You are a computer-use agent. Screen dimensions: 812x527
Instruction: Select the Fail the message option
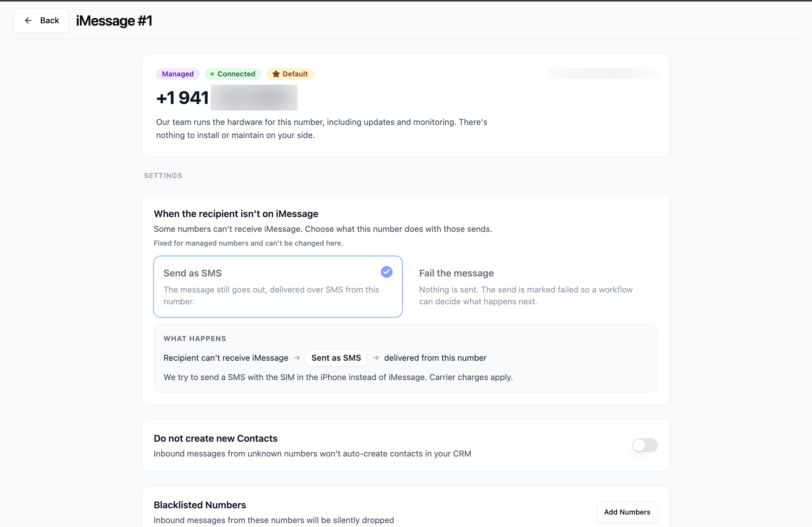(533, 287)
